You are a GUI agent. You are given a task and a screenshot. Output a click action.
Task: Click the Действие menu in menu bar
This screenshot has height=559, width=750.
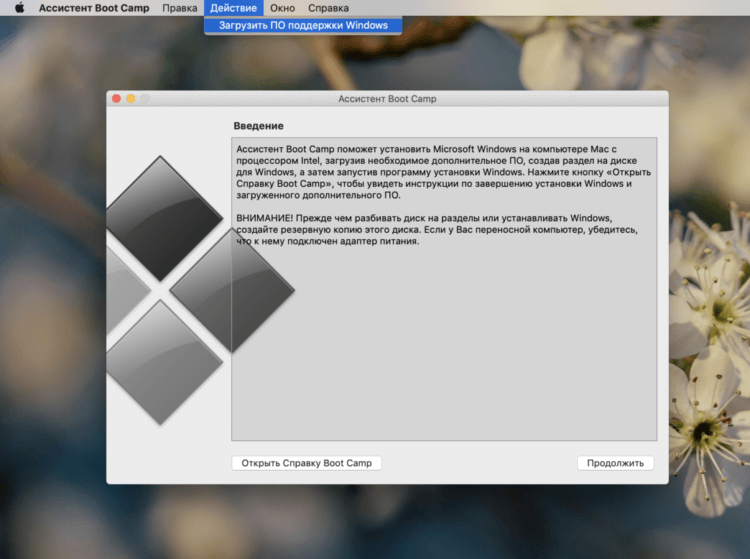coord(233,8)
